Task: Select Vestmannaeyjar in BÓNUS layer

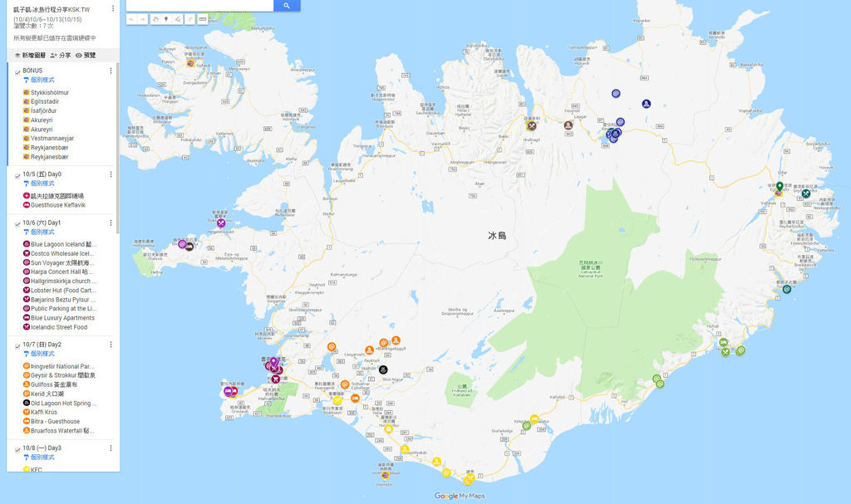Action: [52, 139]
